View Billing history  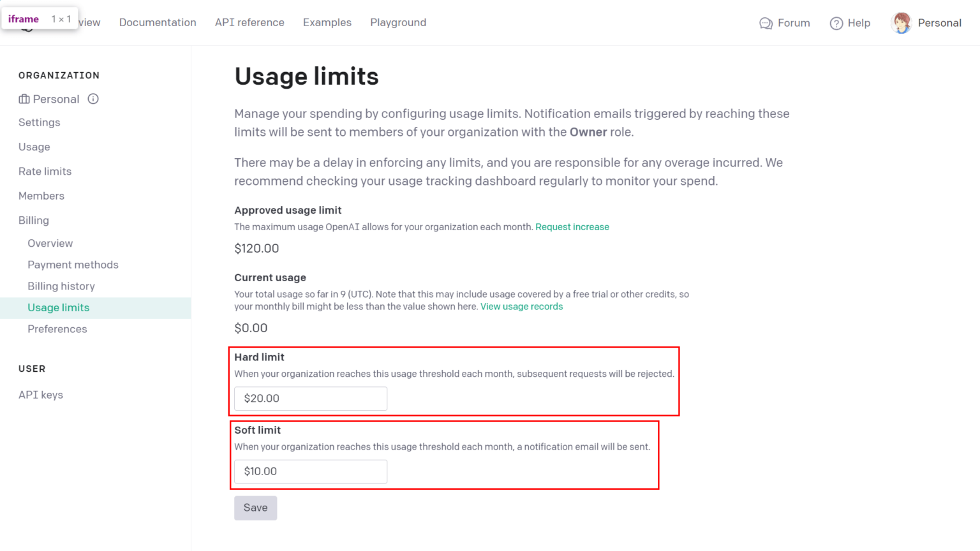[61, 286]
